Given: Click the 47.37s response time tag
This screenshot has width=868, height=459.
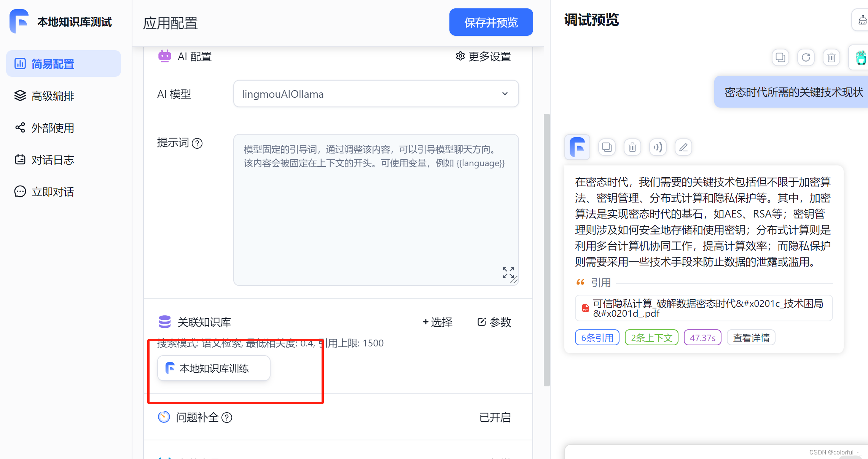Looking at the screenshot, I should tap(702, 338).
